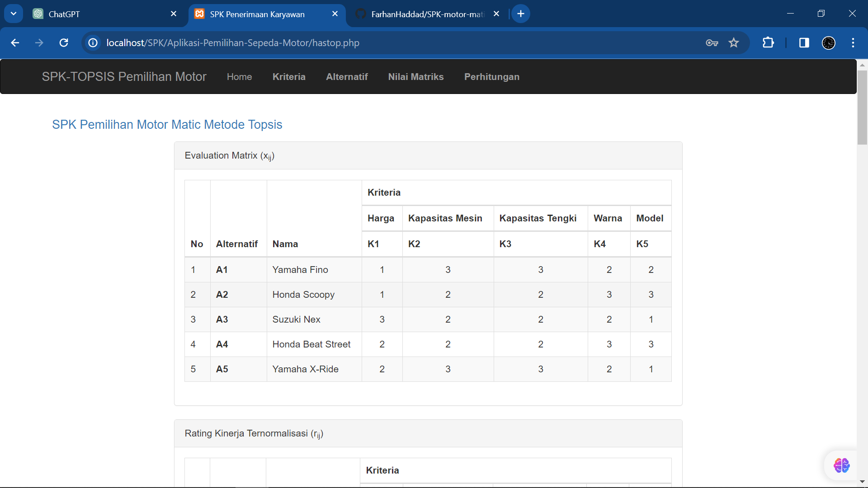Click the page vertical scrollbar thumb
868x488 pixels.
862,108
